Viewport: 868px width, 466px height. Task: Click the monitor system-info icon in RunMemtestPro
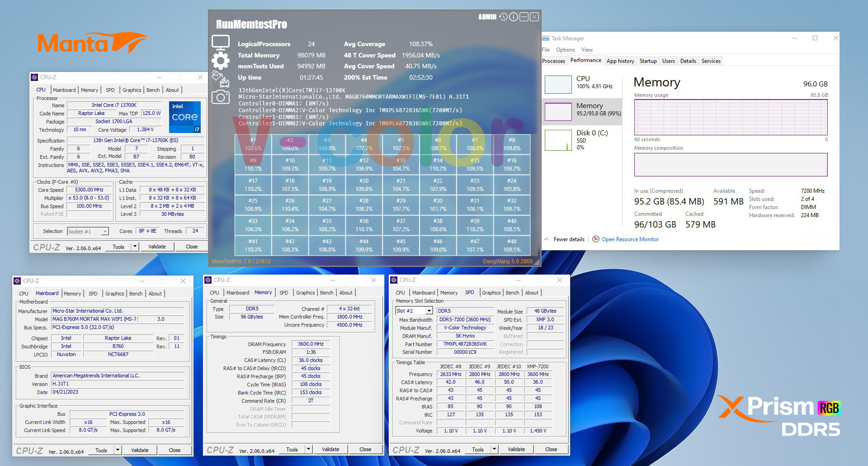point(221,42)
